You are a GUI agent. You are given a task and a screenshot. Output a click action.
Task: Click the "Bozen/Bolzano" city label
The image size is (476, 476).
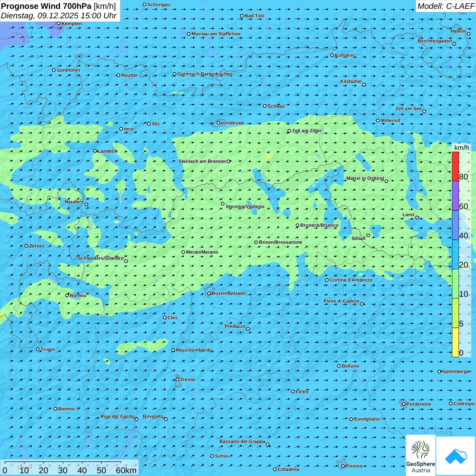coord(229,293)
